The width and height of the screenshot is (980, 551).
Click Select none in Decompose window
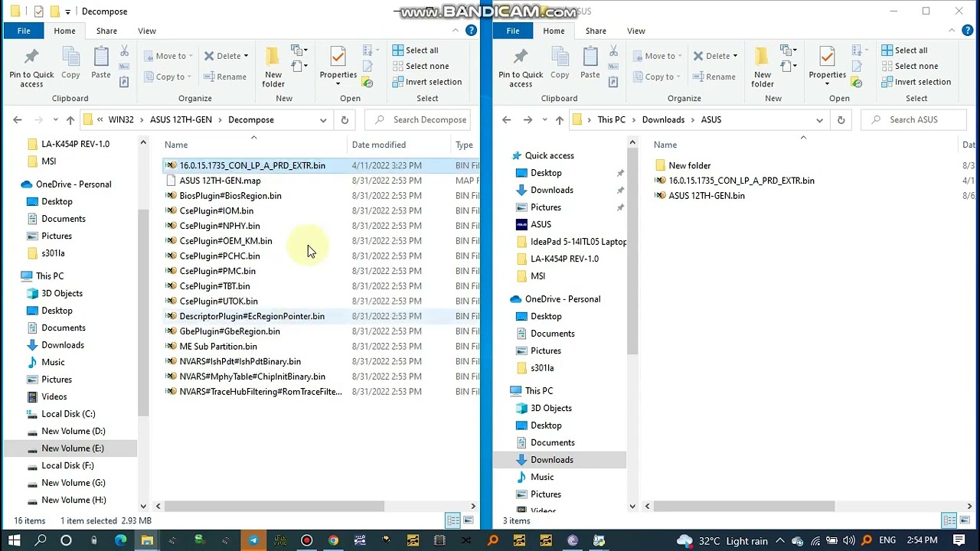coord(420,66)
